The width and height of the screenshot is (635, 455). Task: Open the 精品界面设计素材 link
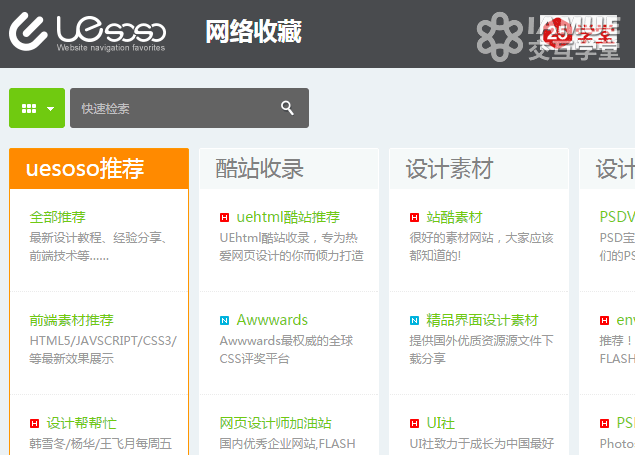pos(482,320)
